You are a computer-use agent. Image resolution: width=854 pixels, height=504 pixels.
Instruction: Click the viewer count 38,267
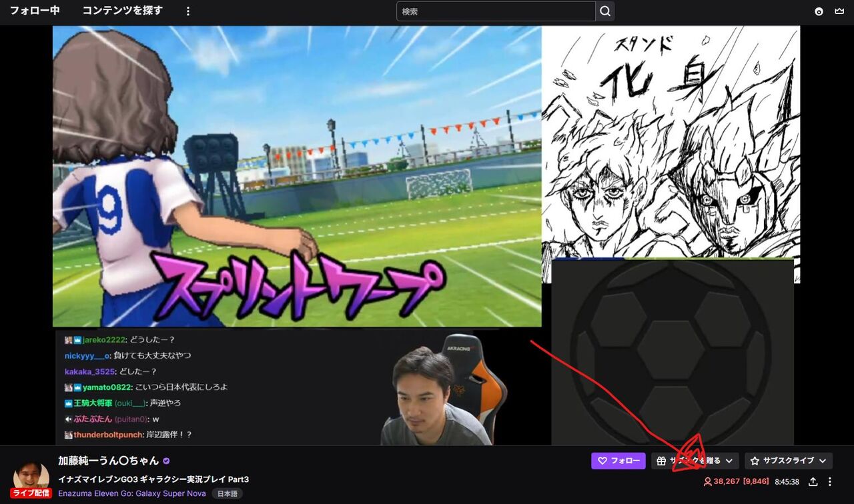coord(726,481)
